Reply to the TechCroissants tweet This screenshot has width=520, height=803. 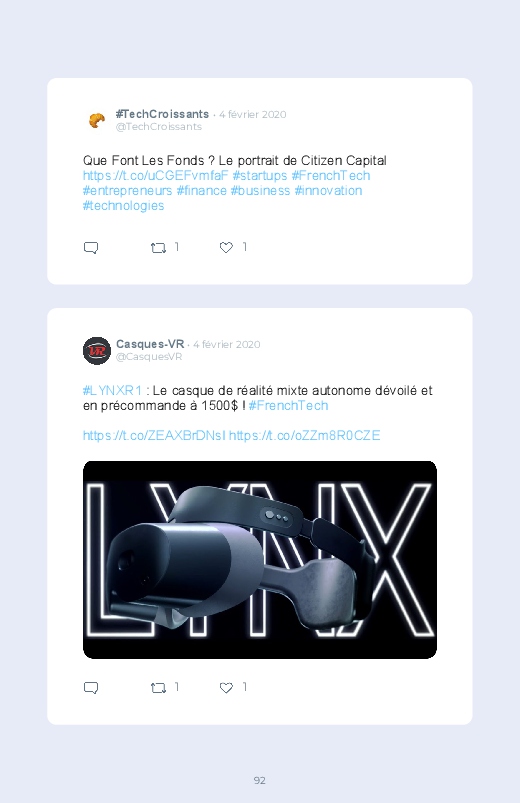(91, 248)
